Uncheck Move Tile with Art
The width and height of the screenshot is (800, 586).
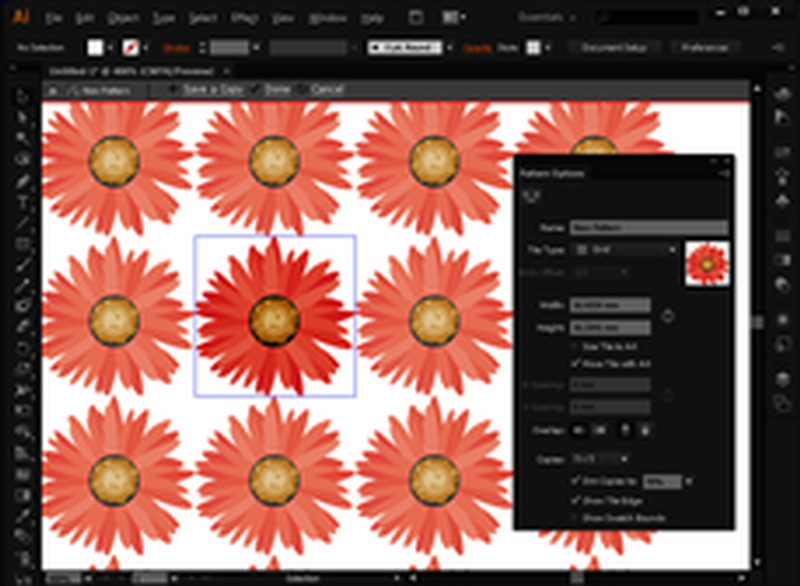click(575, 362)
